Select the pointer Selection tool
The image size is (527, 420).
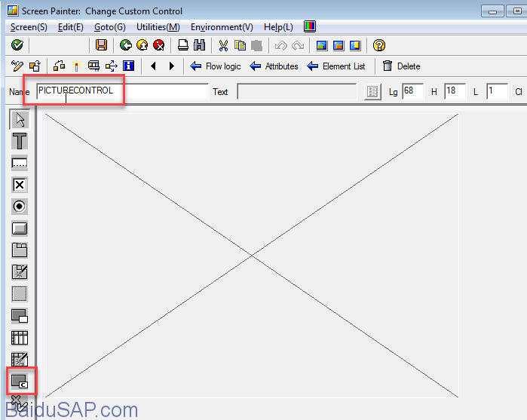point(20,119)
